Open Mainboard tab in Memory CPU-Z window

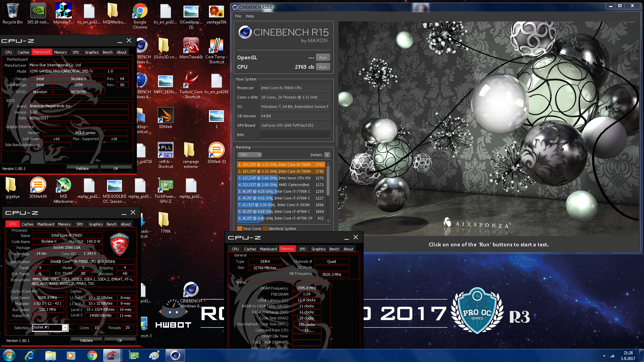(x=268, y=249)
